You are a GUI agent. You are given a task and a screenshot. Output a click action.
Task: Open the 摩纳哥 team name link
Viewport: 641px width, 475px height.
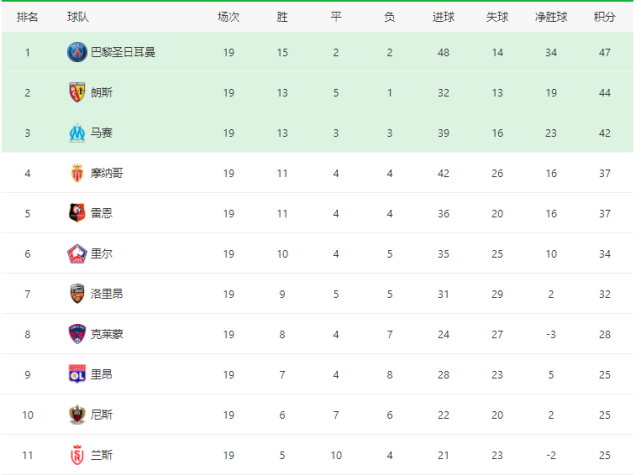pyautogui.click(x=107, y=173)
